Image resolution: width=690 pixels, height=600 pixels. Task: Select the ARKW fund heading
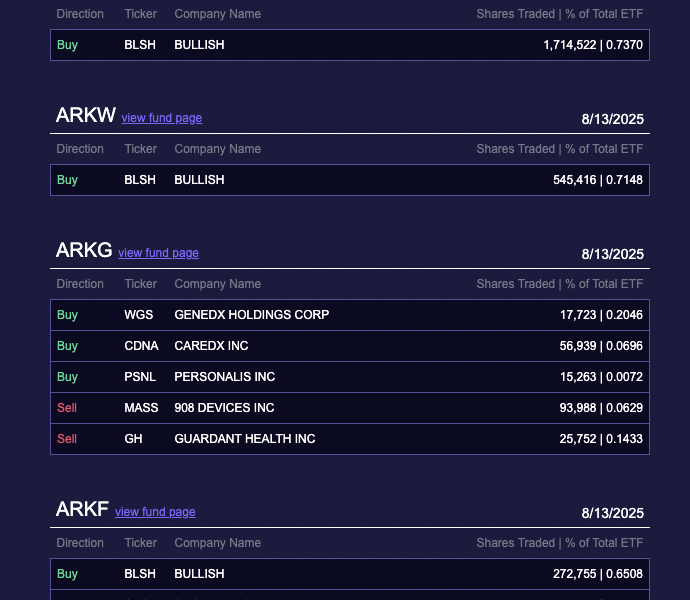click(x=86, y=115)
